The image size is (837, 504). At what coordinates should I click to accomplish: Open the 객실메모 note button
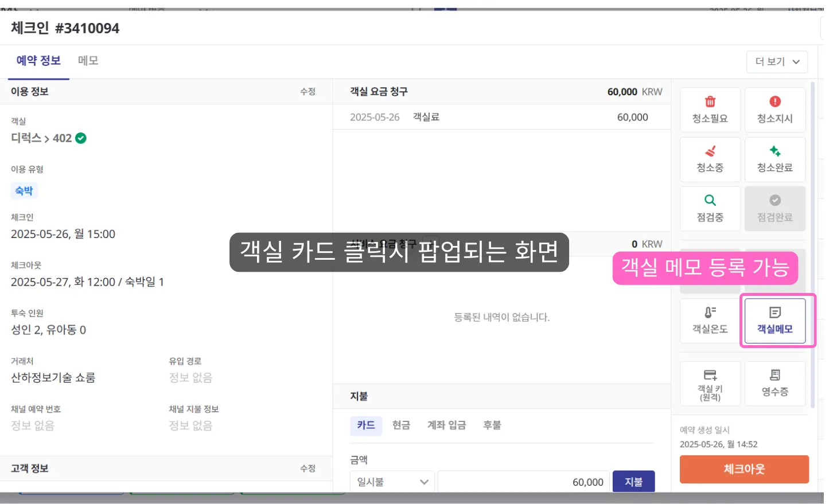775,321
